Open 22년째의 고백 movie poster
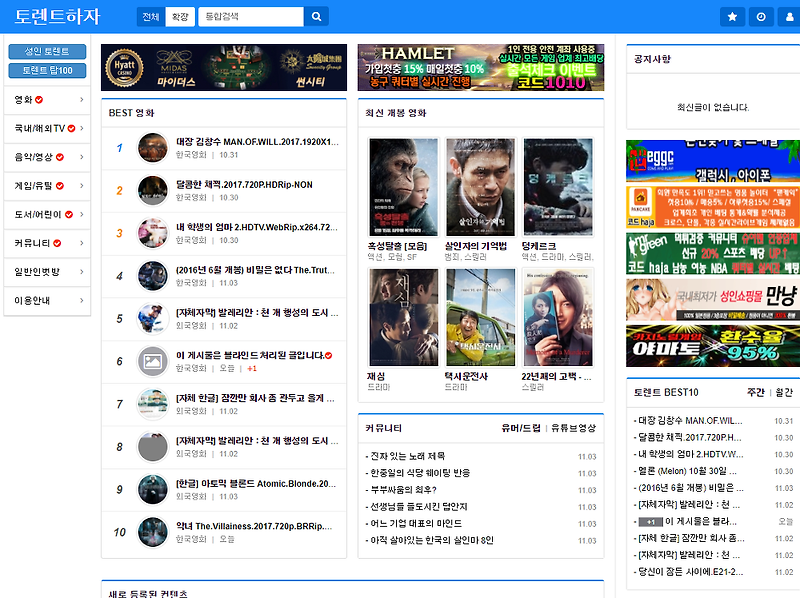This screenshot has width=800, height=598. [558, 317]
